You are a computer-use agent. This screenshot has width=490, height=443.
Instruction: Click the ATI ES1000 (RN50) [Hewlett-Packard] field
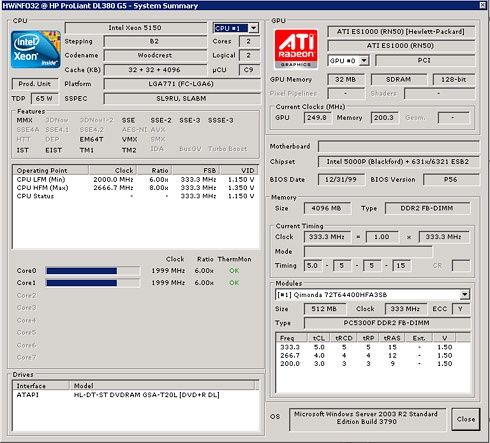(x=401, y=31)
